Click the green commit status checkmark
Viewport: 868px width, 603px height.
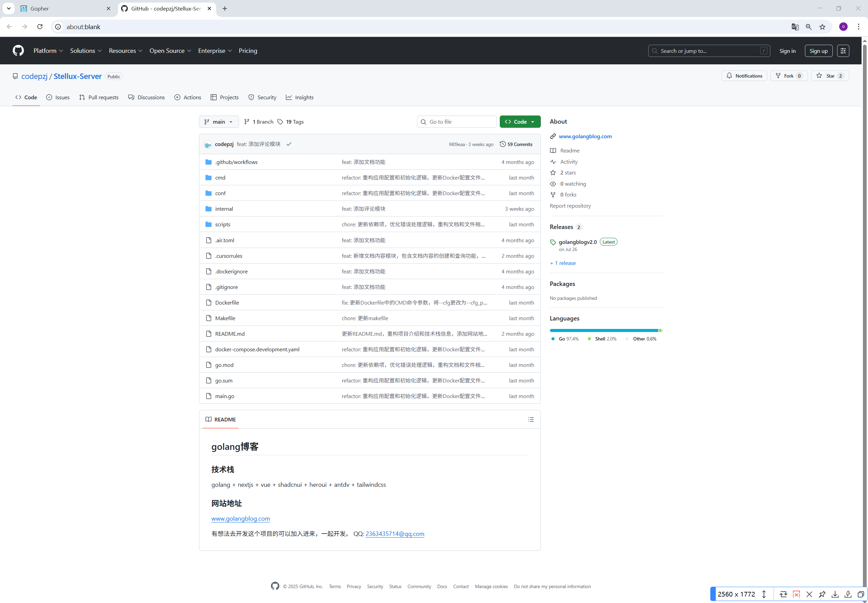[x=289, y=144]
